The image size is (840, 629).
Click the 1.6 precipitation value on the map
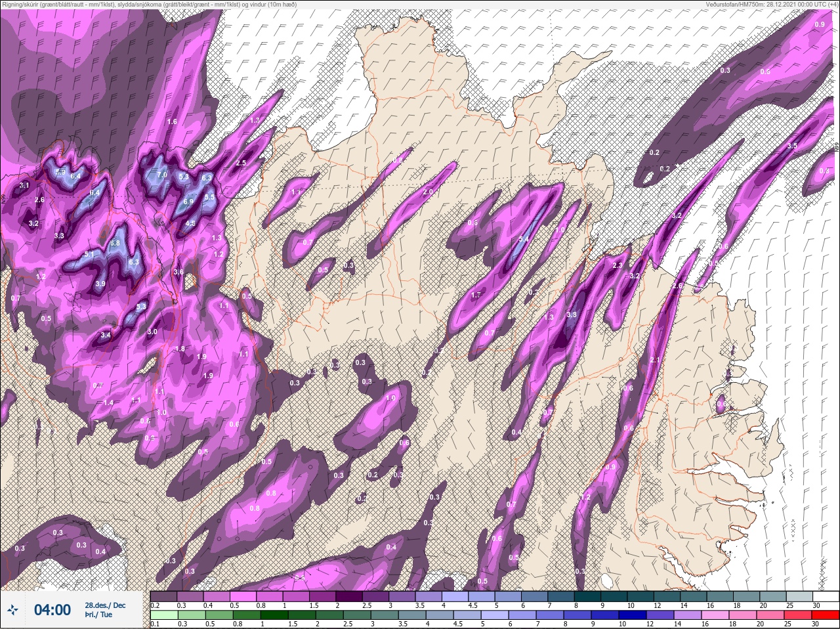(x=173, y=121)
